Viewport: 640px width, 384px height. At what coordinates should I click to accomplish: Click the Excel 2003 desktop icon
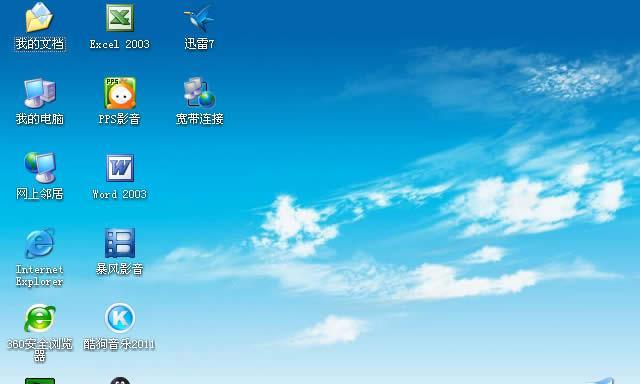point(120,18)
